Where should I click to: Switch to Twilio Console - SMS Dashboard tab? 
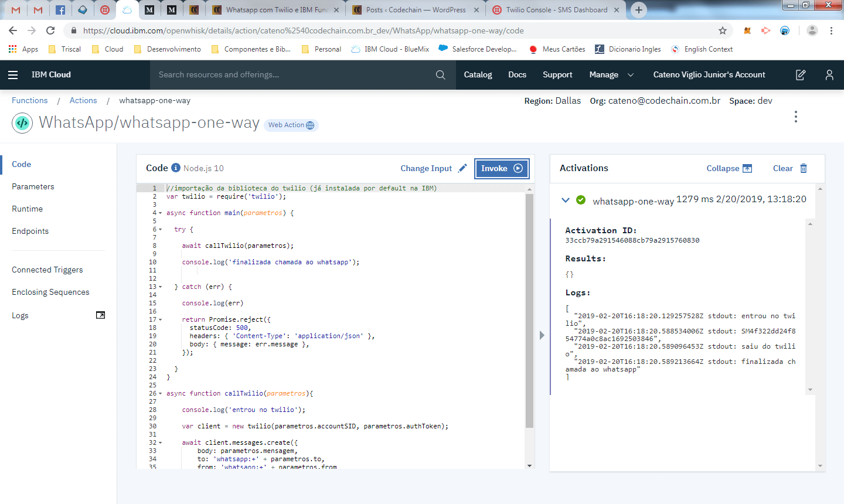[x=556, y=10]
